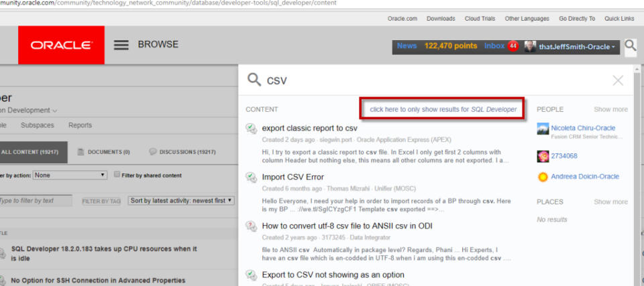Click Andreea Doicin-Oracle sun avatar

543,177
